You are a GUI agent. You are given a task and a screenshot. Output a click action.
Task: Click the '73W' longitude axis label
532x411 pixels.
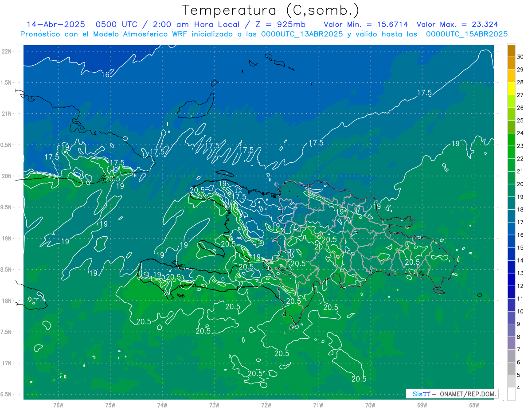coord(214,405)
